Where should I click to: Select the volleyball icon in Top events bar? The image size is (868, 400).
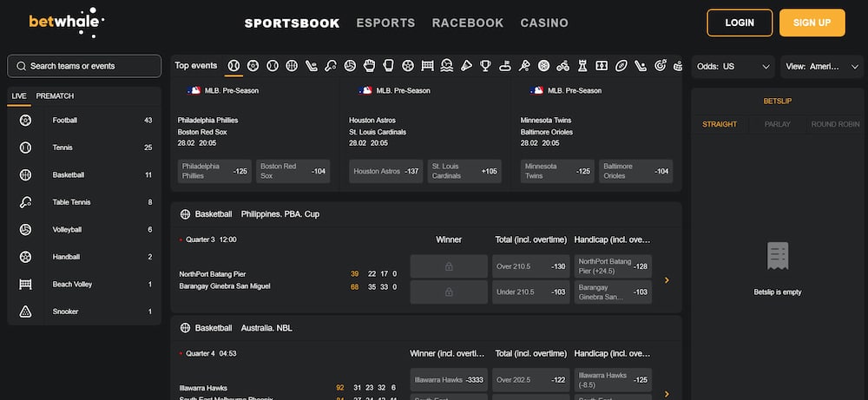click(x=350, y=66)
